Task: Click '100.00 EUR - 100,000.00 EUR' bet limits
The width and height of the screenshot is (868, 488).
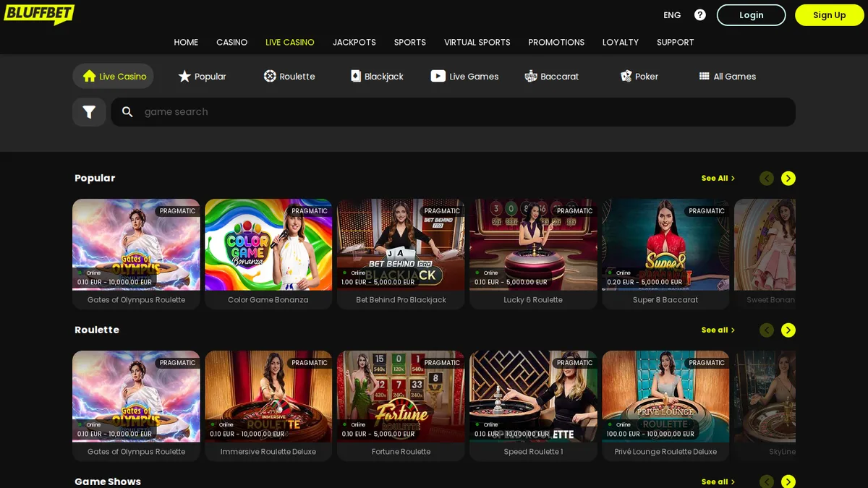Action: (650, 435)
